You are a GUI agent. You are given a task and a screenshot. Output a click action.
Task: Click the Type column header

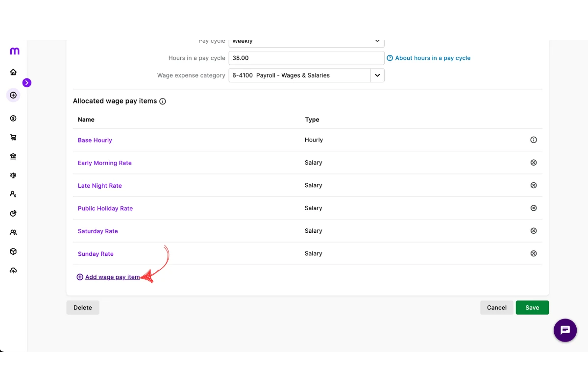coord(312,120)
